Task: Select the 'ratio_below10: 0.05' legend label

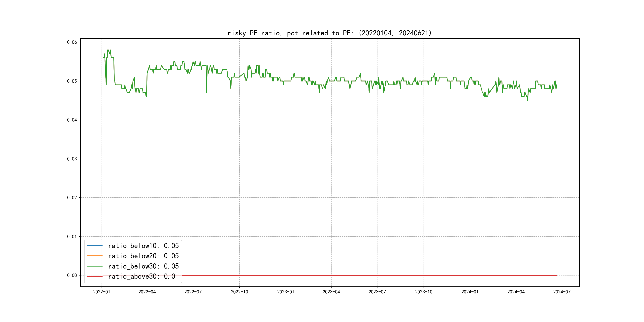Action: pos(143,246)
